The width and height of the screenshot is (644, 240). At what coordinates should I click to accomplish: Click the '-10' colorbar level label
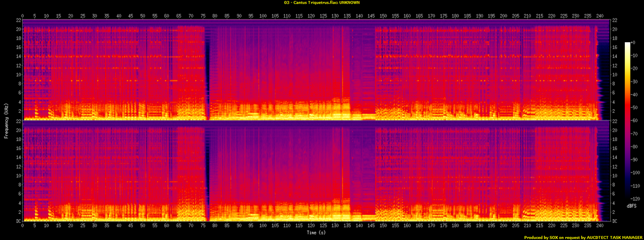pyautogui.click(x=635, y=56)
